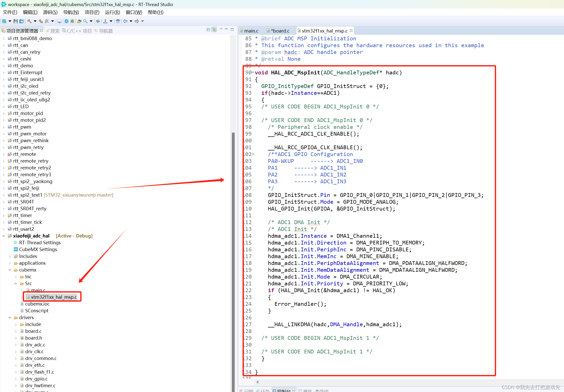Minimize the project explorer panel
564x392 pixels.
226,29
